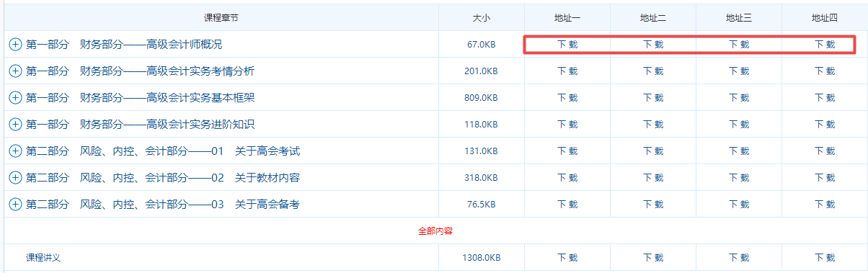Click the red 全部内容 heading

tap(435, 231)
